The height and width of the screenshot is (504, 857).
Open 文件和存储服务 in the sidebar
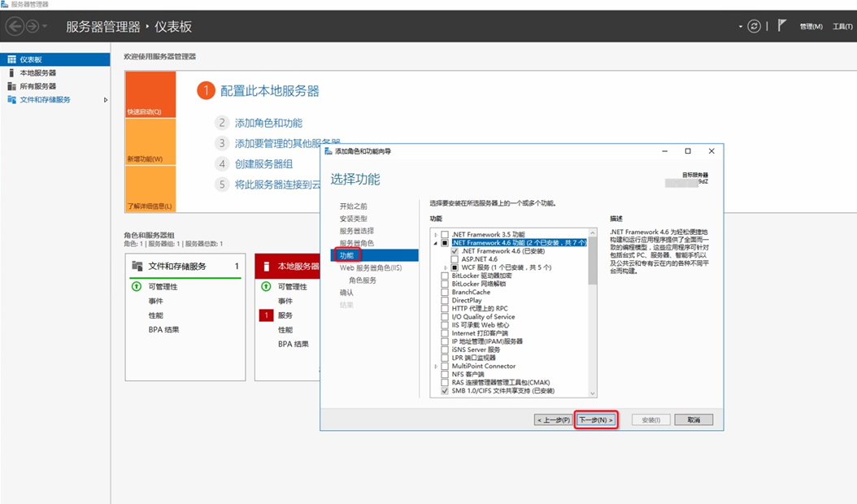coord(45,100)
